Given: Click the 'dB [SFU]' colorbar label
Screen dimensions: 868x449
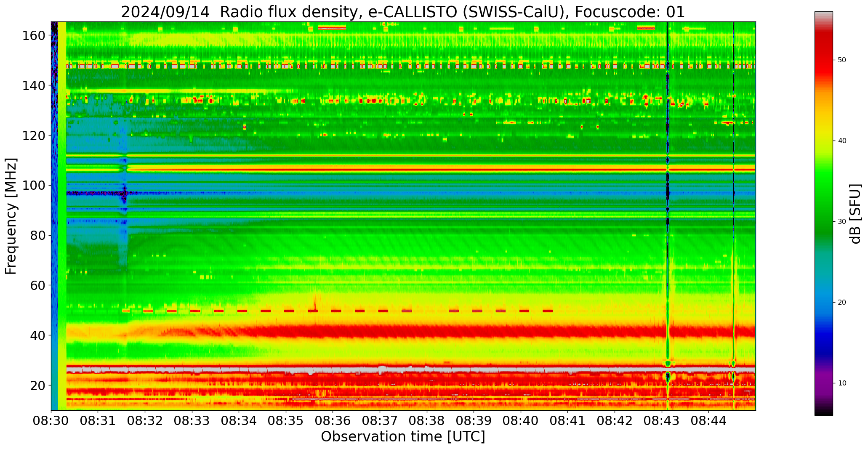Looking at the screenshot, I should pos(856,213).
